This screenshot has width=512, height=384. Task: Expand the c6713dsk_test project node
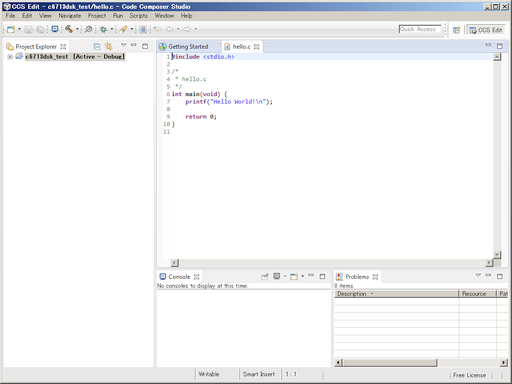[10, 57]
